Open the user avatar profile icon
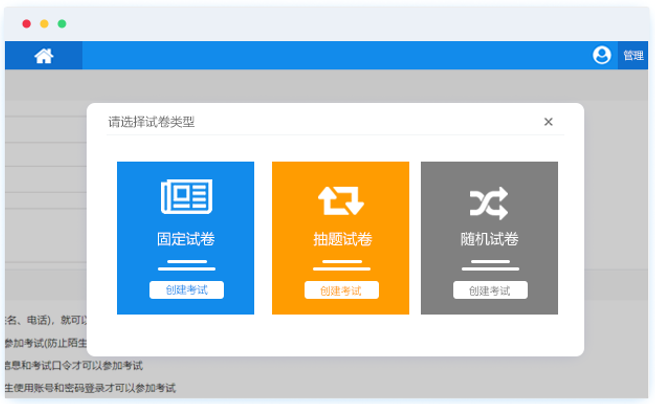 pyautogui.click(x=601, y=55)
